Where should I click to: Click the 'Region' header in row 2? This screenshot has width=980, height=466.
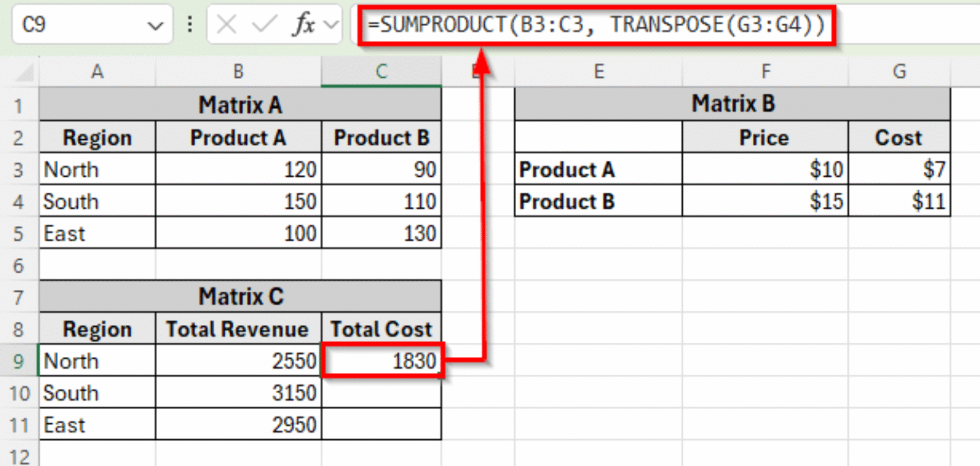tap(97, 137)
